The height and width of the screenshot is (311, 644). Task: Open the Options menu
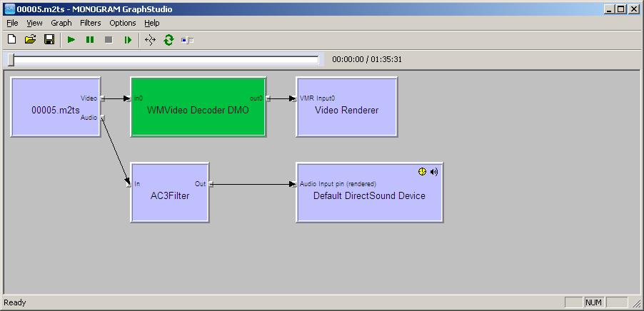[x=122, y=23]
